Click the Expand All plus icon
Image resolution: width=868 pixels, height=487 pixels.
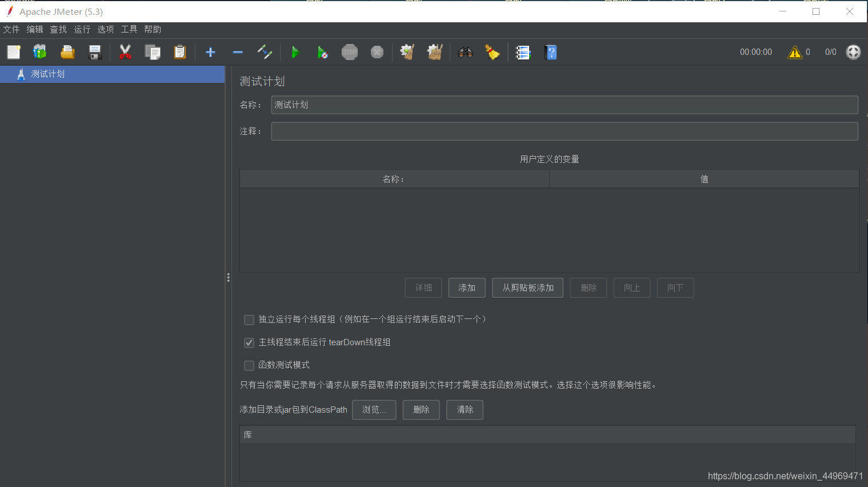210,52
